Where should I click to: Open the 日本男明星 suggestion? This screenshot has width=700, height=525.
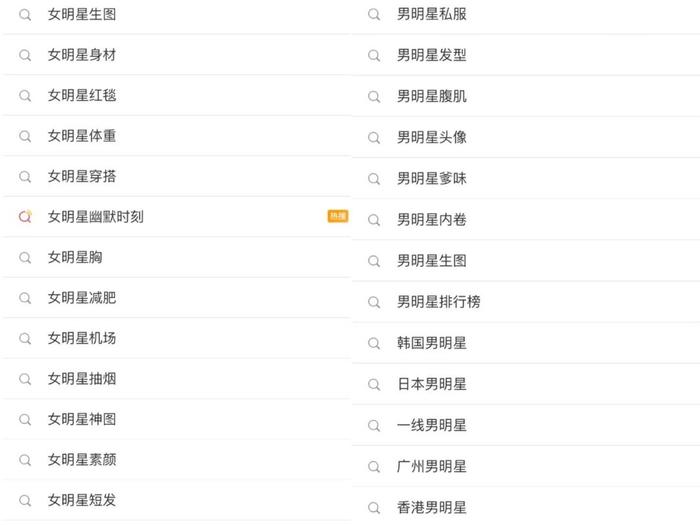(526, 384)
